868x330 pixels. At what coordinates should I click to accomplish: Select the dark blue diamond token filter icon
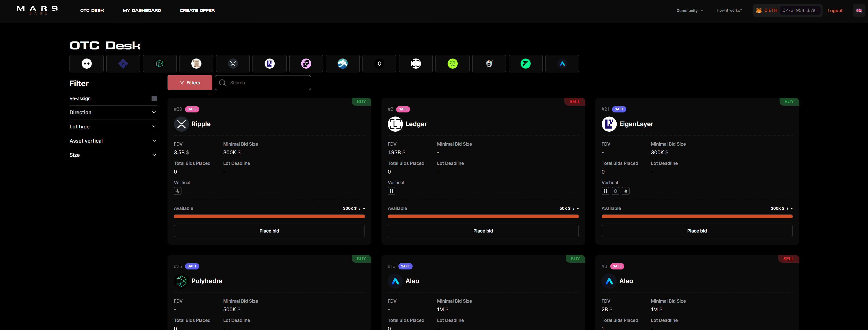pos(123,64)
